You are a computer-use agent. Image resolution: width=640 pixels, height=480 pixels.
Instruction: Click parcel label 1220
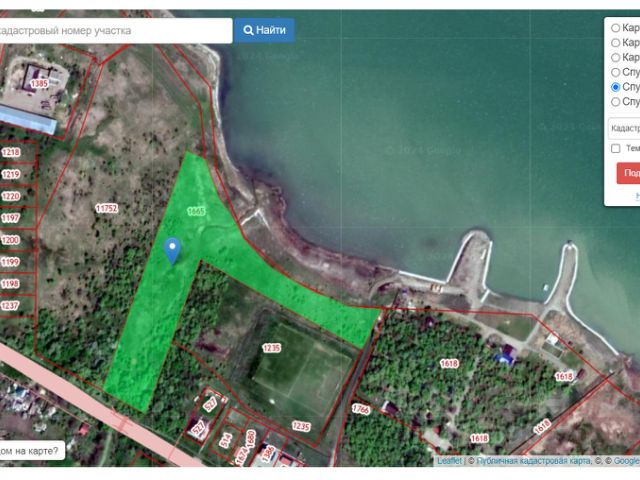(x=11, y=196)
